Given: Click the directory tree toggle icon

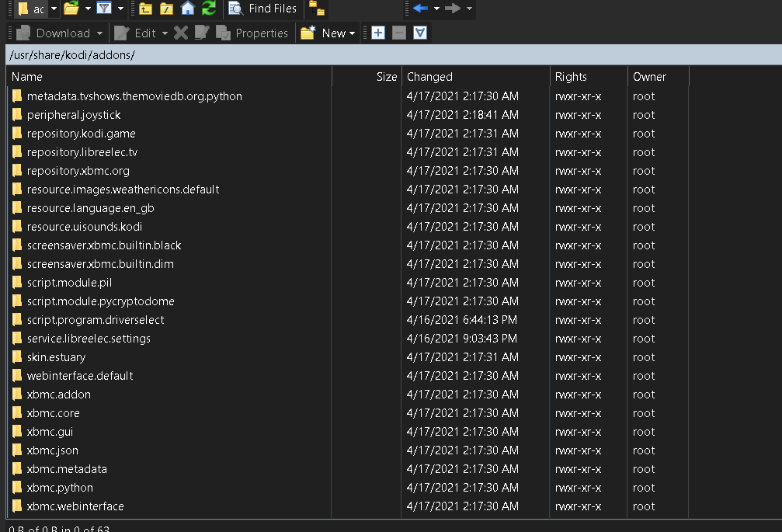Looking at the screenshot, I should coord(316,9).
